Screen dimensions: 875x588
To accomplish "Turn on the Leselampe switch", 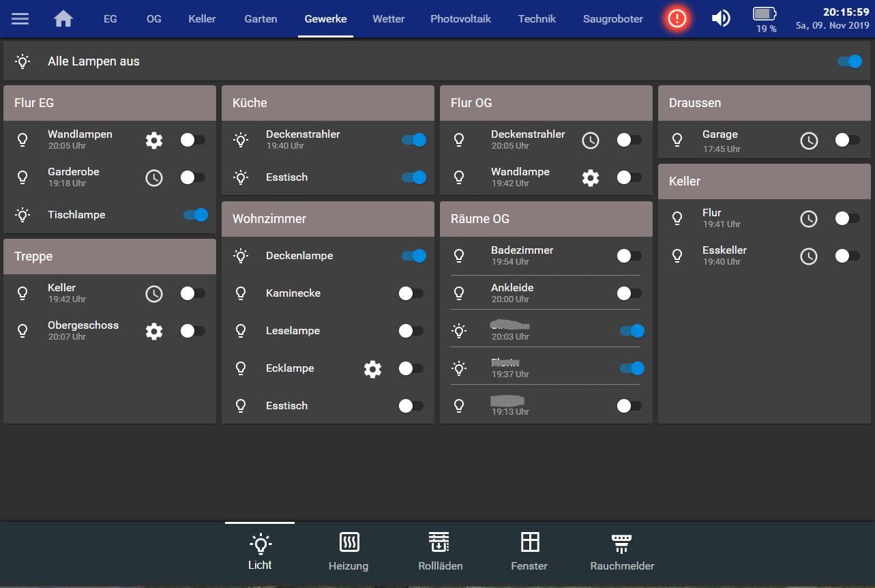I will coord(411,331).
